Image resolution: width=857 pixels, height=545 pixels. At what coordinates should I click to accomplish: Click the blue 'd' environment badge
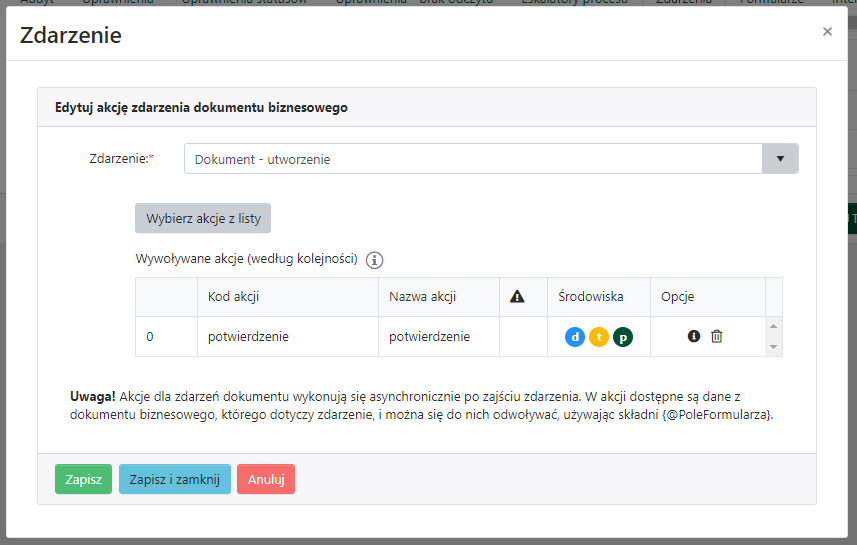575,337
